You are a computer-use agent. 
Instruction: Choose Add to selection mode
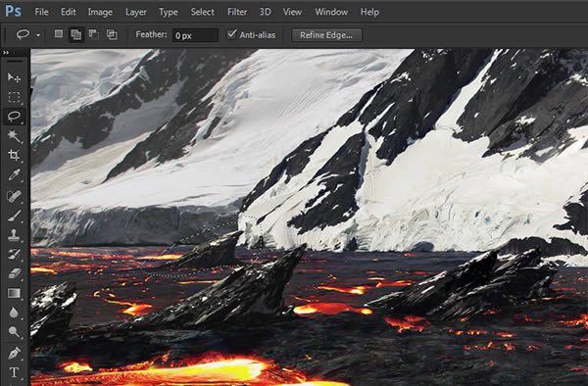pyautogui.click(x=76, y=34)
